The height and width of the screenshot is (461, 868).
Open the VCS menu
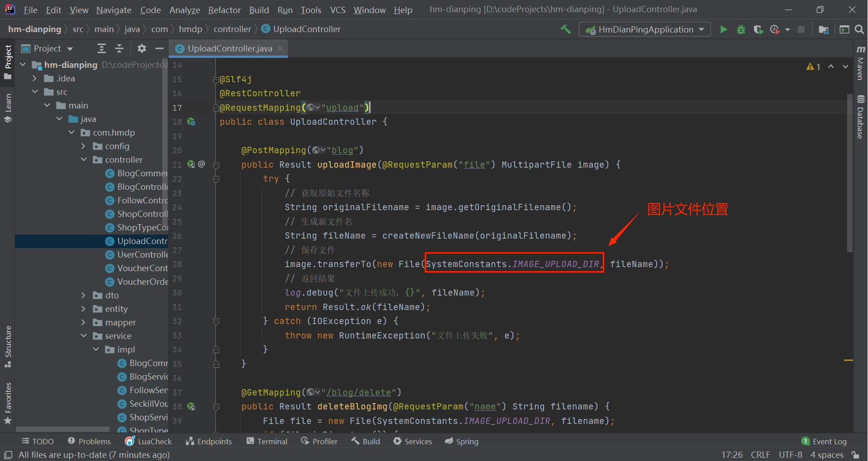tap(338, 9)
